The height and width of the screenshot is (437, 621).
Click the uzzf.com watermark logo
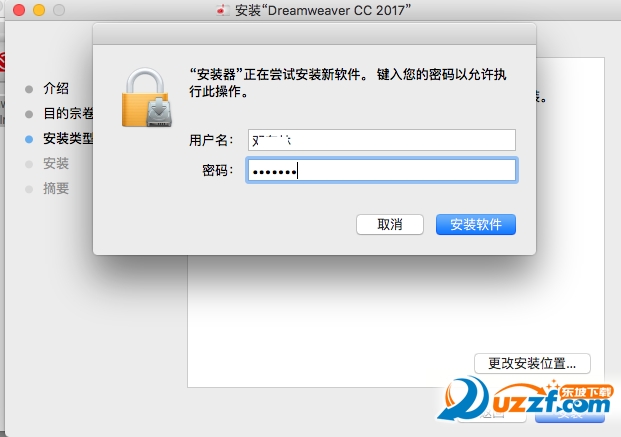pos(526,400)
